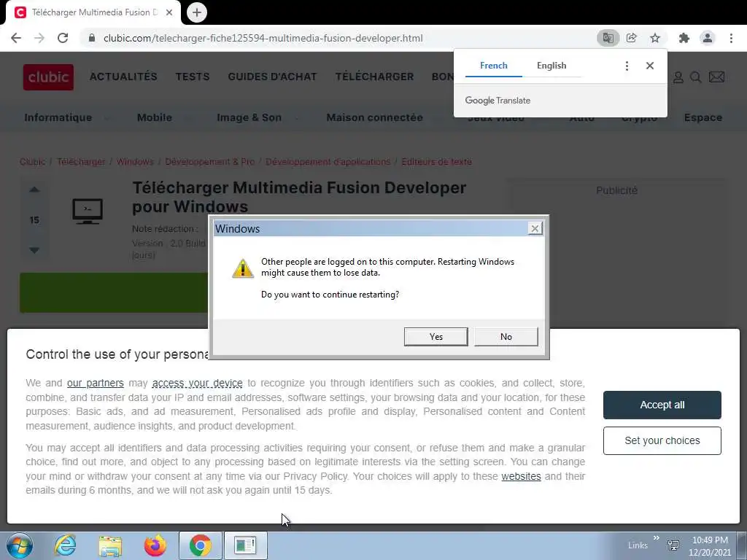Go forward to next page
Image resolution: width=747 pixels, height=560 pixels.
click(39, 38)
